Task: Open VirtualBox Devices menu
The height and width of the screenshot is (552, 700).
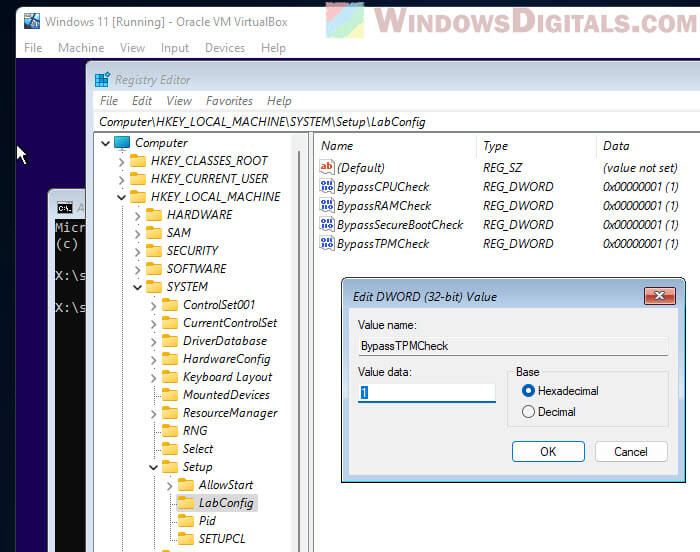Action: (225, 48)
